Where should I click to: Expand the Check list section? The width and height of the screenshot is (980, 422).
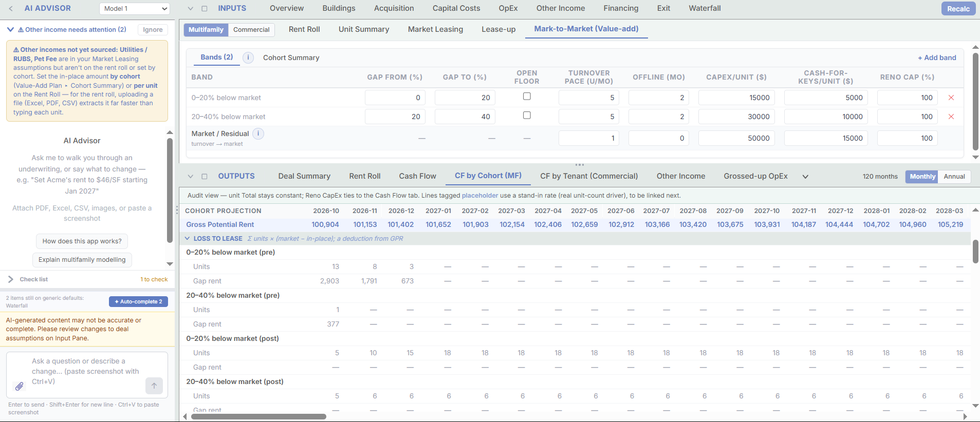pyautogui.click(x=11, y=279)
